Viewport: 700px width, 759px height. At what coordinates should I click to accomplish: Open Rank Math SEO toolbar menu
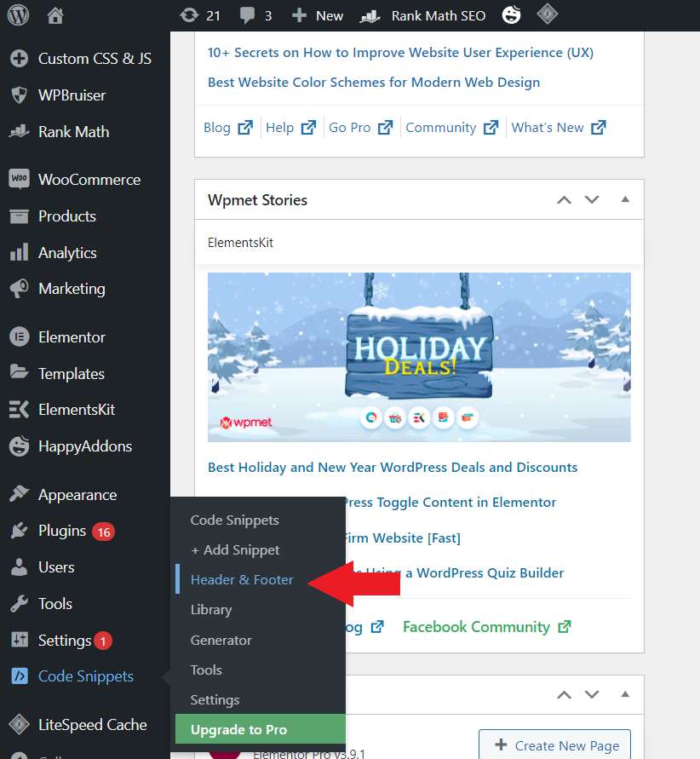[x=422, y=15]
